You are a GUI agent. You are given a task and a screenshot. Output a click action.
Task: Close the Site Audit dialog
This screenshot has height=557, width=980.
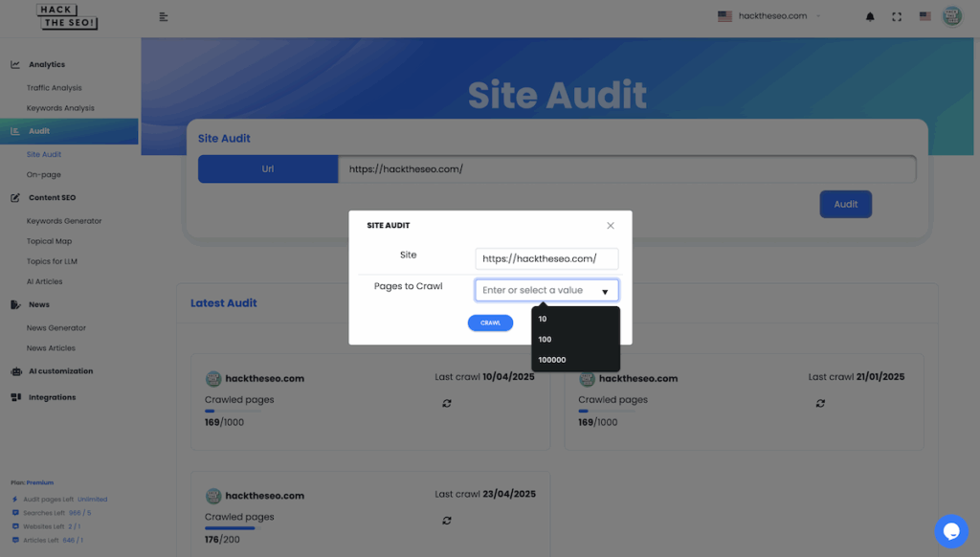(611, 226)
